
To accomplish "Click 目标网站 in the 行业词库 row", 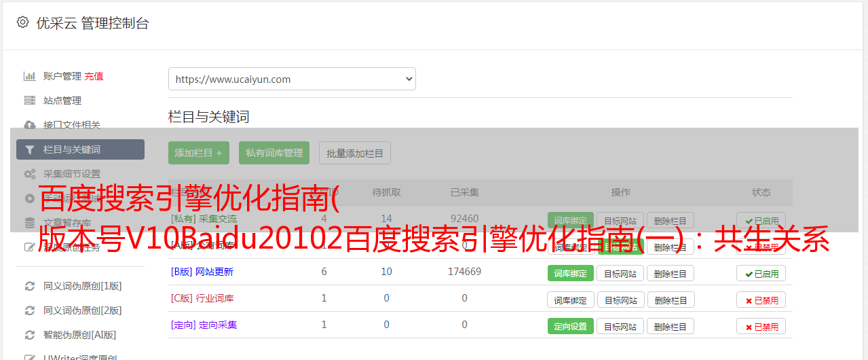I will coord(620,300).
